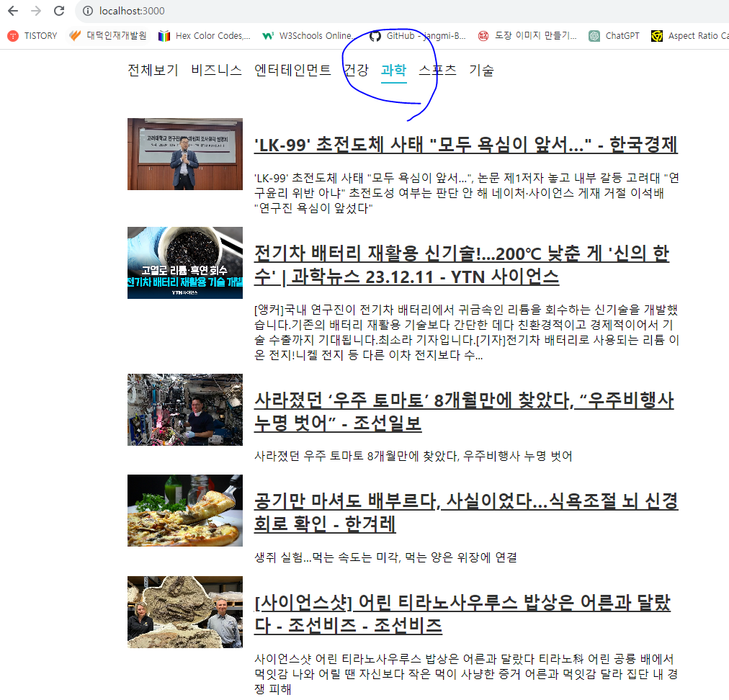This screenshot has width=729, height=700.
Task: Click the LK-99 article description text
Action: click(466, 193)
